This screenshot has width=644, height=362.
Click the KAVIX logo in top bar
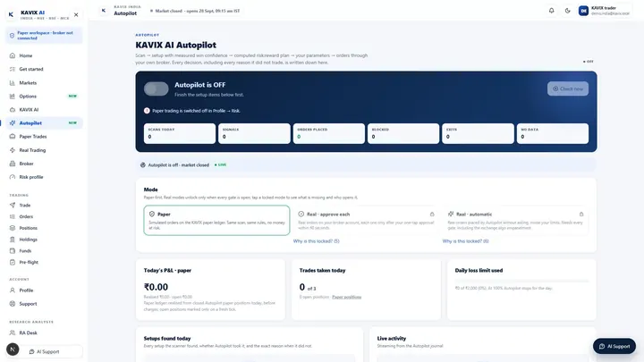click(104, 11)
